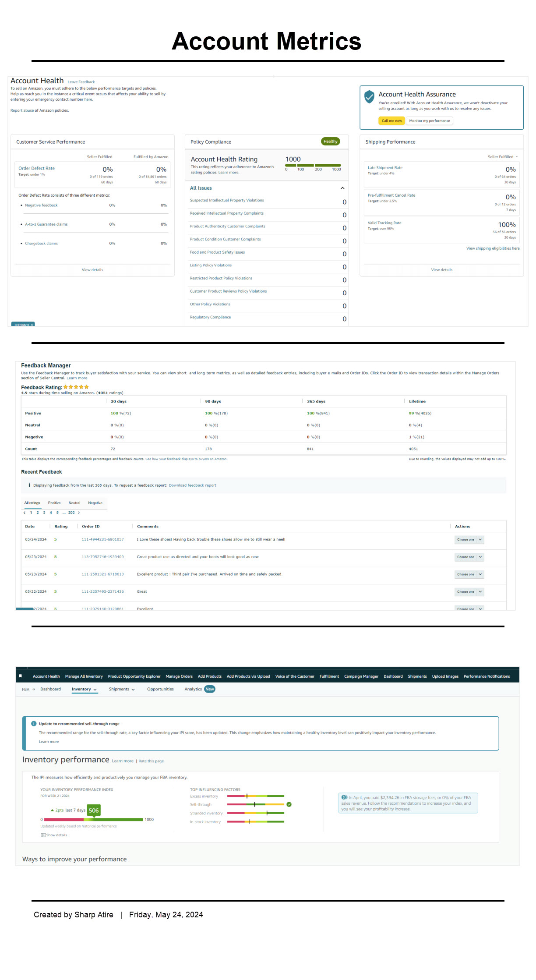The height and width of the screenshot is (980, 536).
Task: Open the Opportunities tab
Action: tap(160, 689)
